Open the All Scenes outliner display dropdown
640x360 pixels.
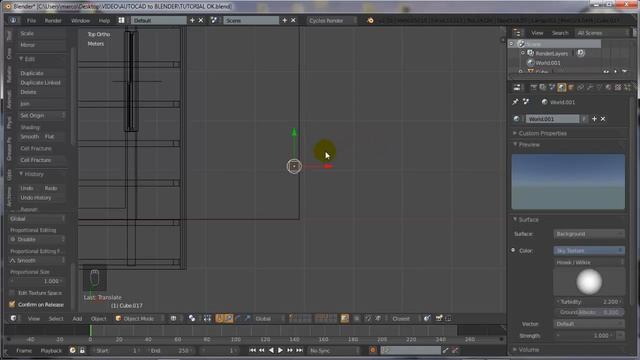point(602,33)
